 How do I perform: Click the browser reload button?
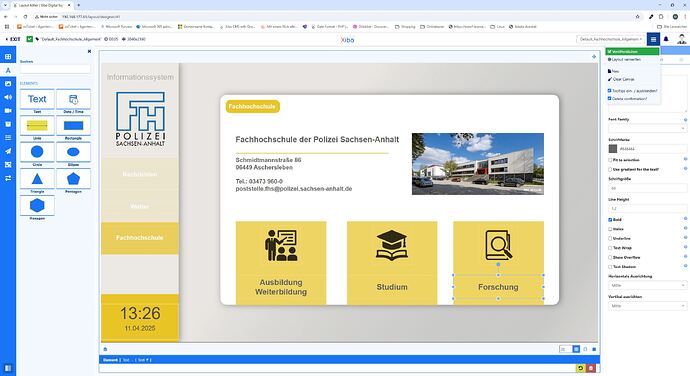pyautogui.click(x=25, y=17)
